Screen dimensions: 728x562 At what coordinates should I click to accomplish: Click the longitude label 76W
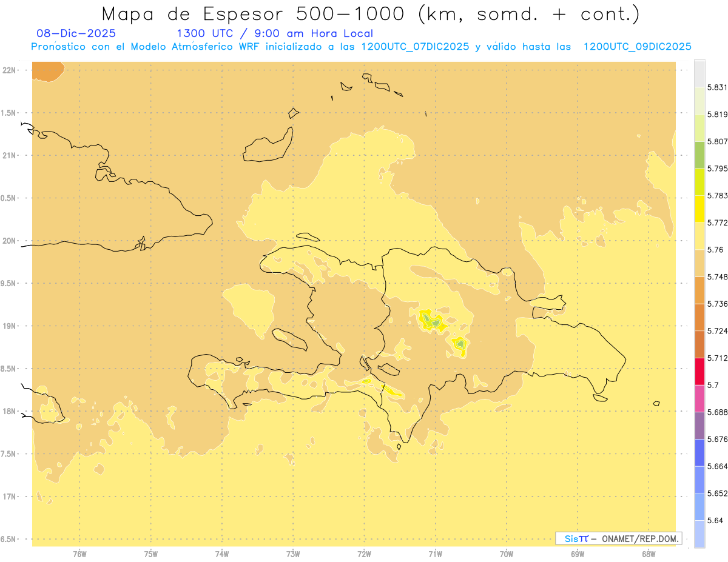click(79, 554)
